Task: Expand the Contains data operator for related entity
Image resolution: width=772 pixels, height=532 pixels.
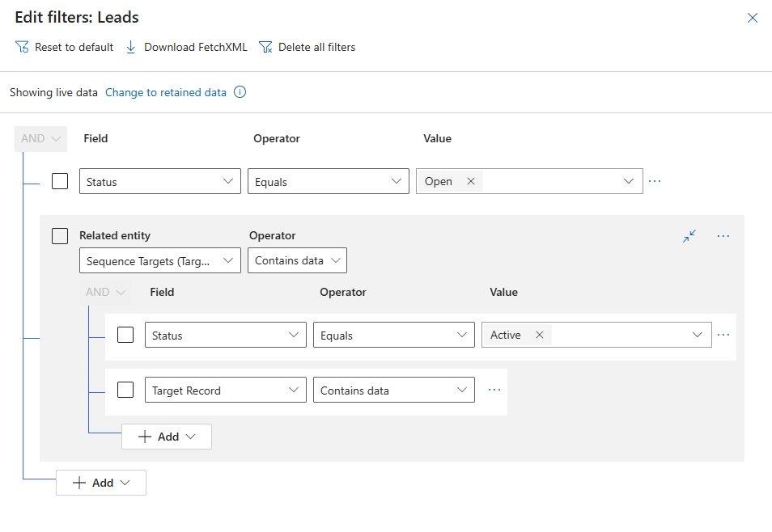Action: (x=297, y=260)
